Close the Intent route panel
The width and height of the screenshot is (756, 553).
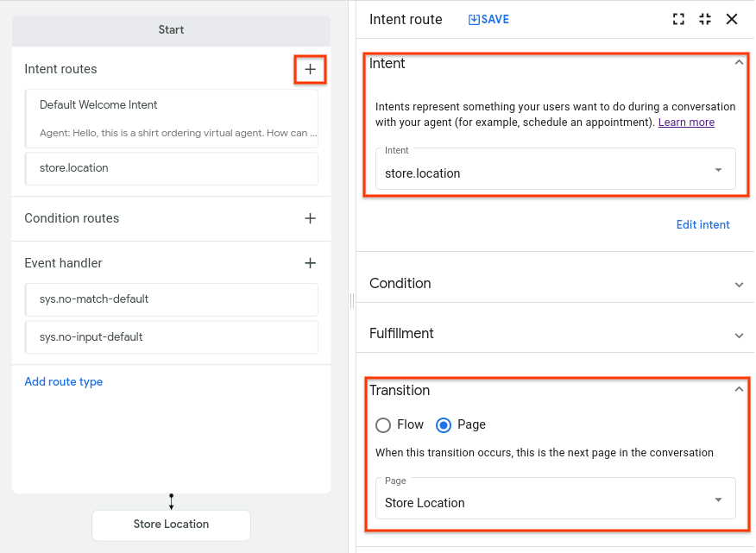click(x=732, y=18)
